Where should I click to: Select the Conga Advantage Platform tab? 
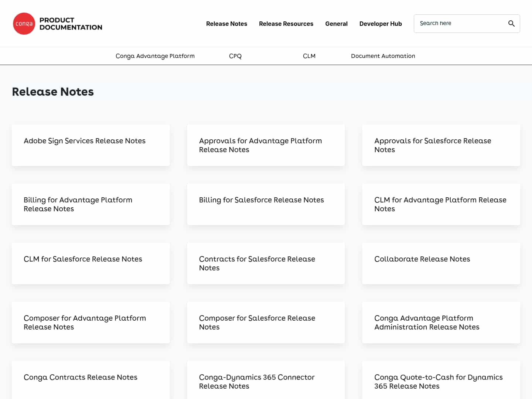click(155, 56)
